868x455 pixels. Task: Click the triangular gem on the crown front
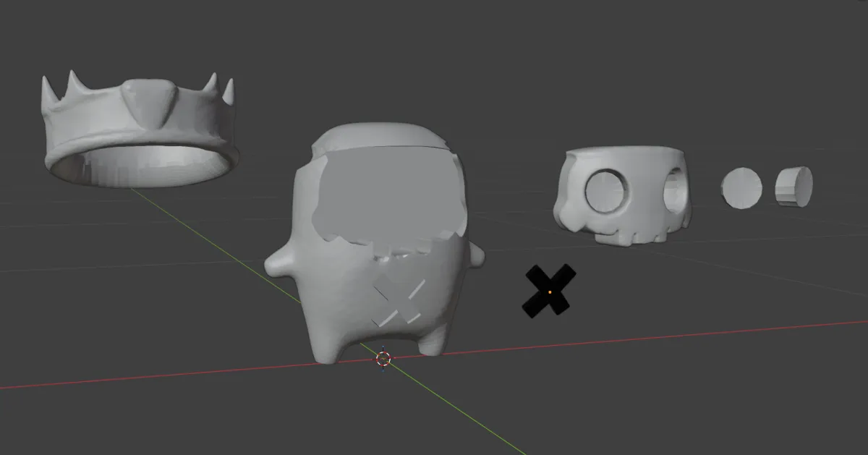pos(150,102)
